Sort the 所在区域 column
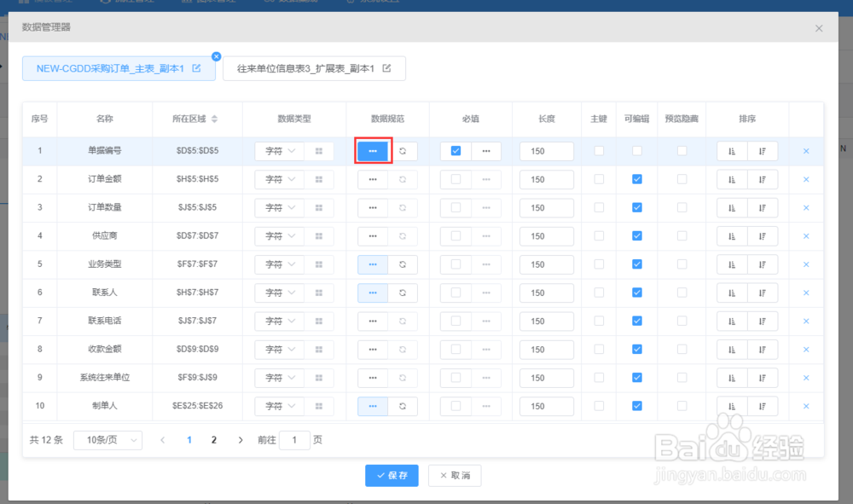Viewport: 853px width, 504px height. pos(214,119)
